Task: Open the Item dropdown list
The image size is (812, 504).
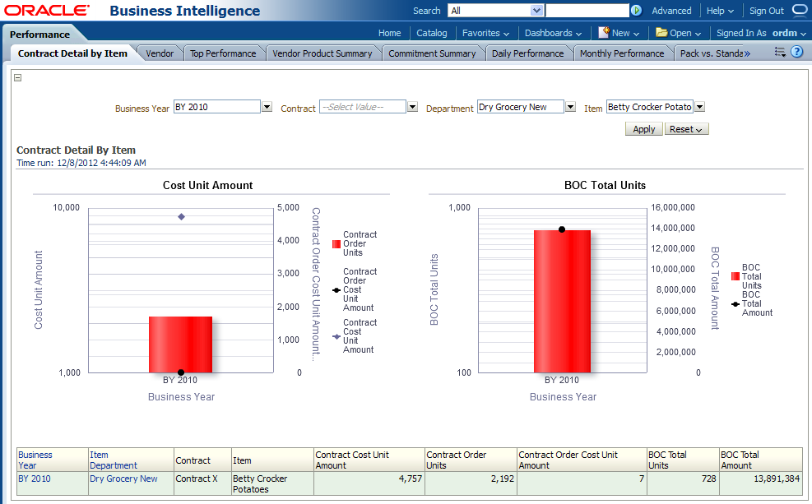Action: pos(699,107)
